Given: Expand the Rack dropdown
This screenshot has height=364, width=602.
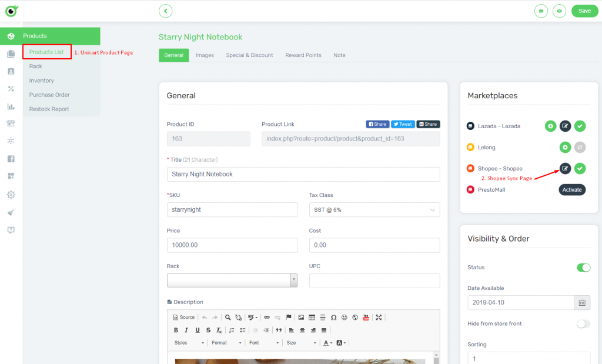Looking at the screenshot, I should 294,280.
